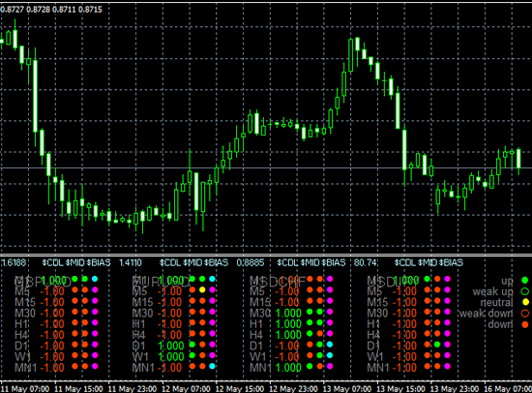Select the yellow 'neutral' legend dot
Viewport: 532px width, 393px height.
[x=525, y=302]
